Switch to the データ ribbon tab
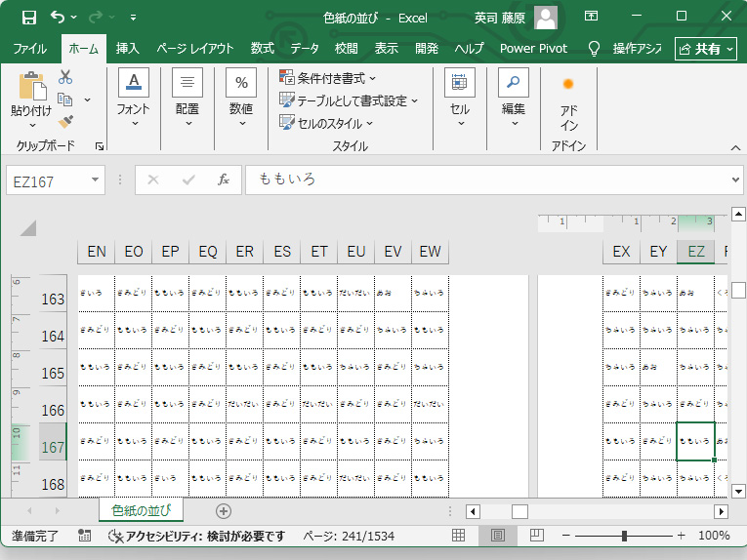This screenshot has width=747, height=560. 304,48
